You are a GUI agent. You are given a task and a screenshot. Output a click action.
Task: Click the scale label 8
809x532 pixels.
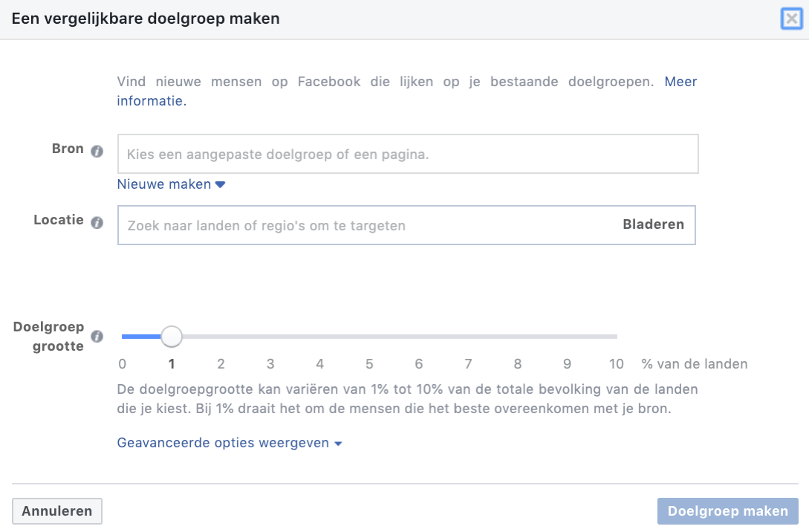click(x=518, y=364)
